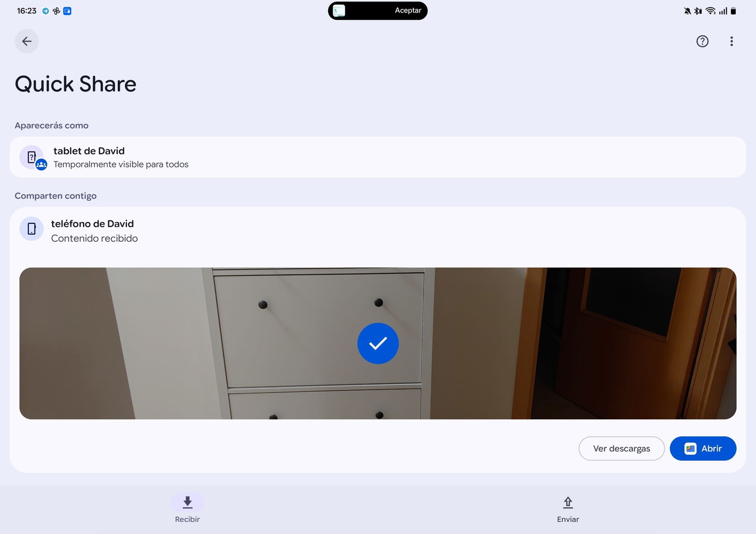Open the received photo with Abrir
This screenshot has height=534, width=756.
pyautogui.click(x=703, y=448)
